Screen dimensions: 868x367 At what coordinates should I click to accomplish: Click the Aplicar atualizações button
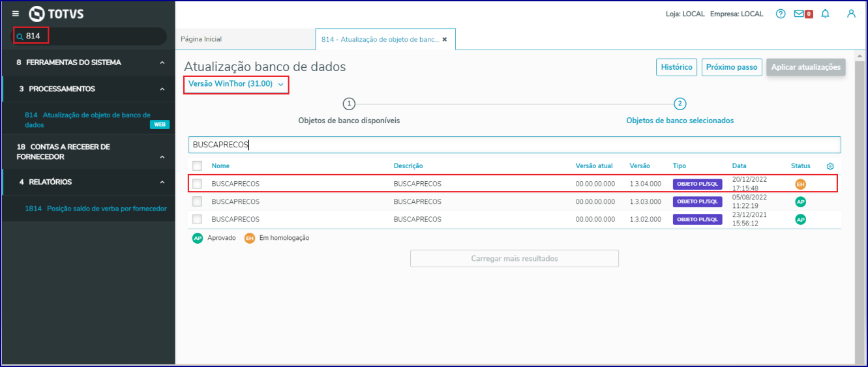coord(806,67)
